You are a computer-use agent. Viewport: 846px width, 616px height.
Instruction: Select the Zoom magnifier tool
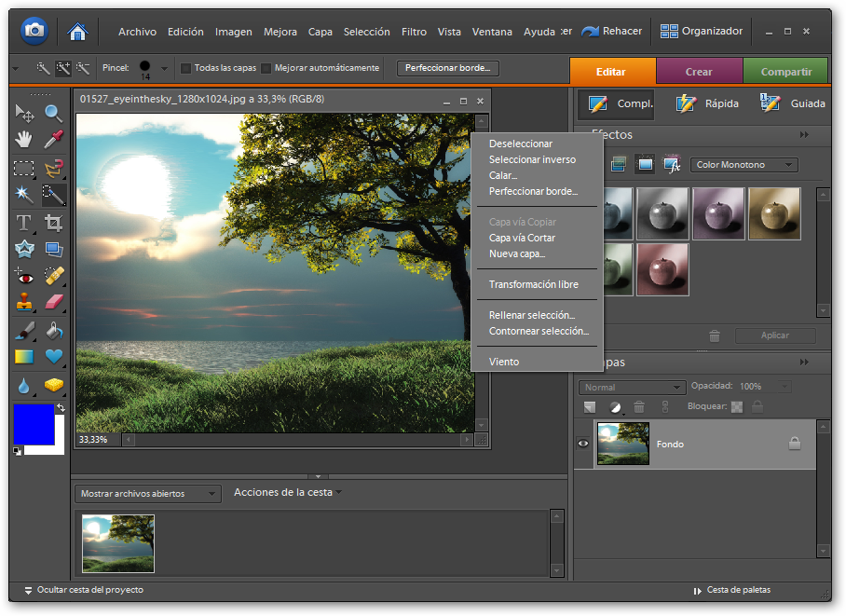[x=54, y=113]
